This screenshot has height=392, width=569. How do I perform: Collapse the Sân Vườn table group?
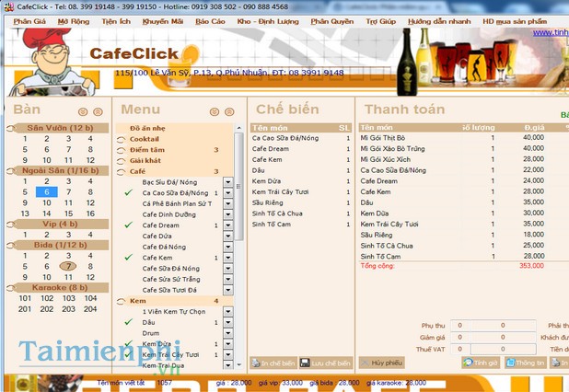pyautogui.click(x=11, y=128)
